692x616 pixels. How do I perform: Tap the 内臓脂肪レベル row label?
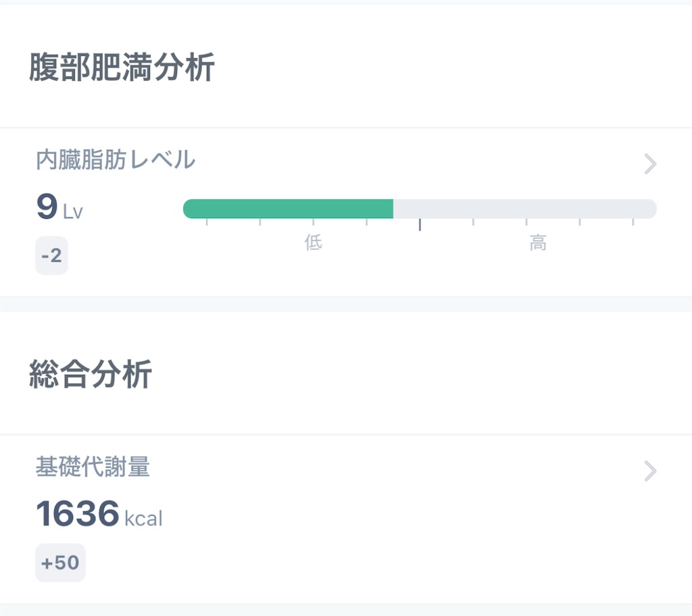(x=116, y=159)
